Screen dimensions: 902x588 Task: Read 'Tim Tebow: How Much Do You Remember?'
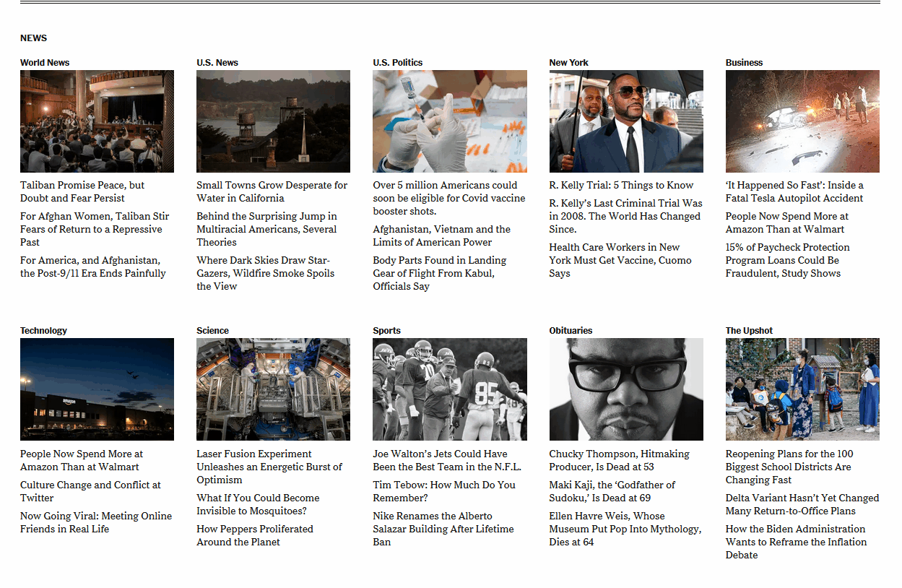coord(444,490)
